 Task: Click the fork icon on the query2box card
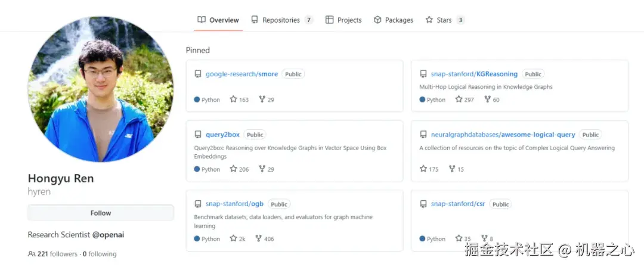262,169
